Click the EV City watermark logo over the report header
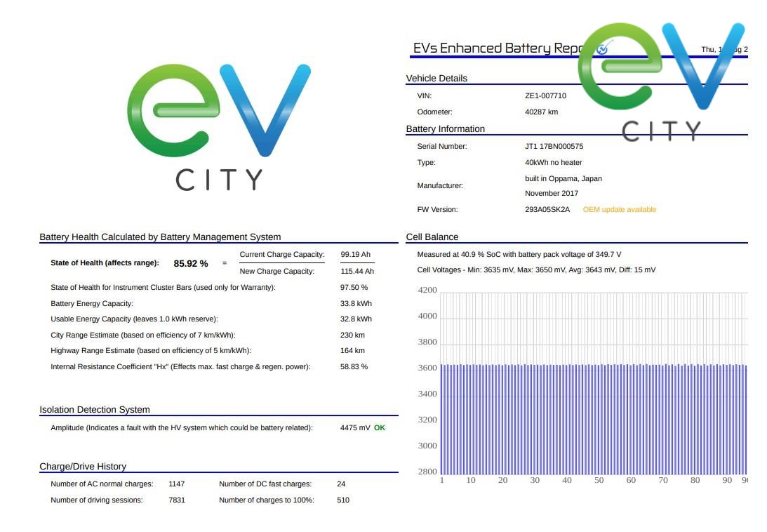The image size is (767, 532). [661, 81]
